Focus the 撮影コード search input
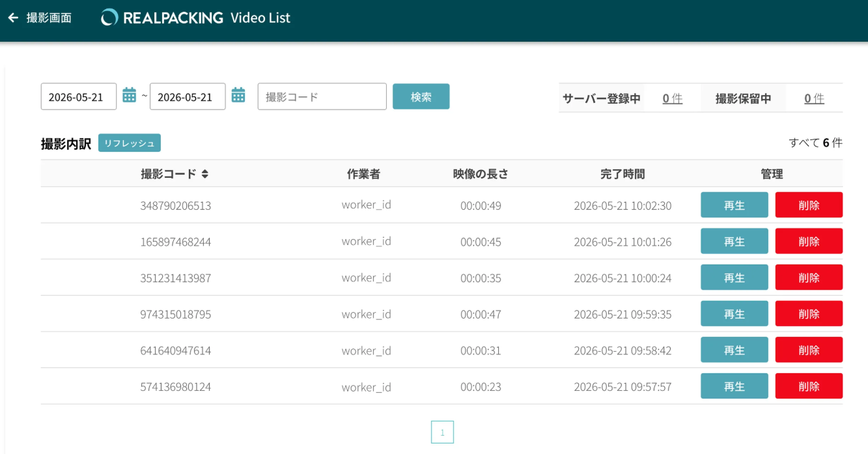The height and width of the screenshot is (454, 868). coord(322,96)
